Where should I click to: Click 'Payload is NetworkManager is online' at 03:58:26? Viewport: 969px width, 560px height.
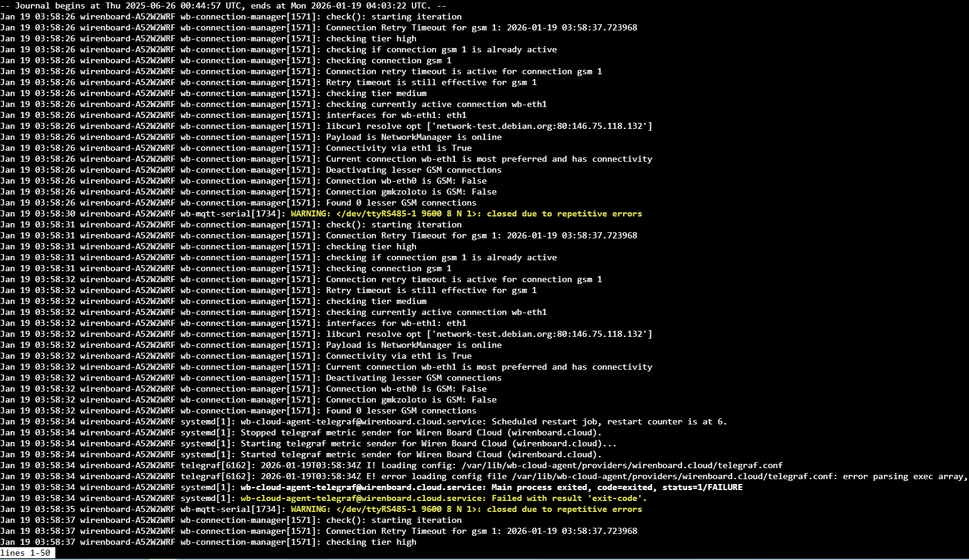(414, 137)
